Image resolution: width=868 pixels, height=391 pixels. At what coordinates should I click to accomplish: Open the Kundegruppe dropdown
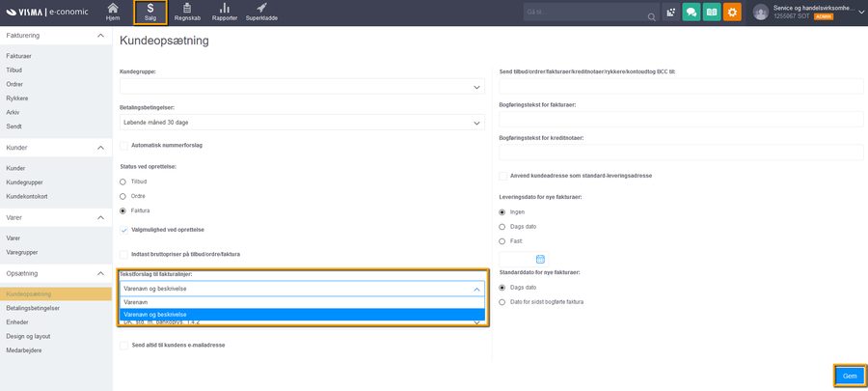tap(302, 87)
